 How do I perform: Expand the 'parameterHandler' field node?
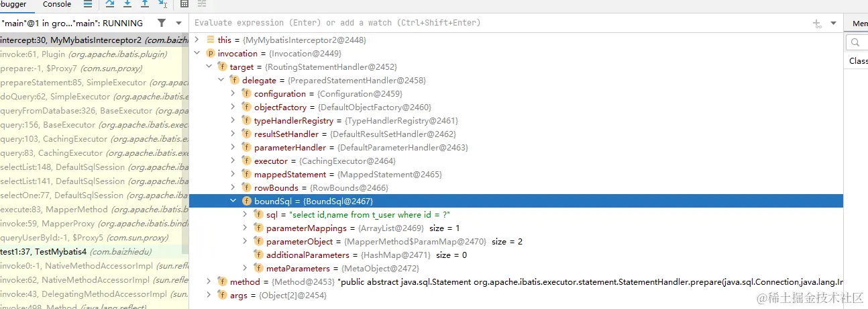(x=233, y=148)
